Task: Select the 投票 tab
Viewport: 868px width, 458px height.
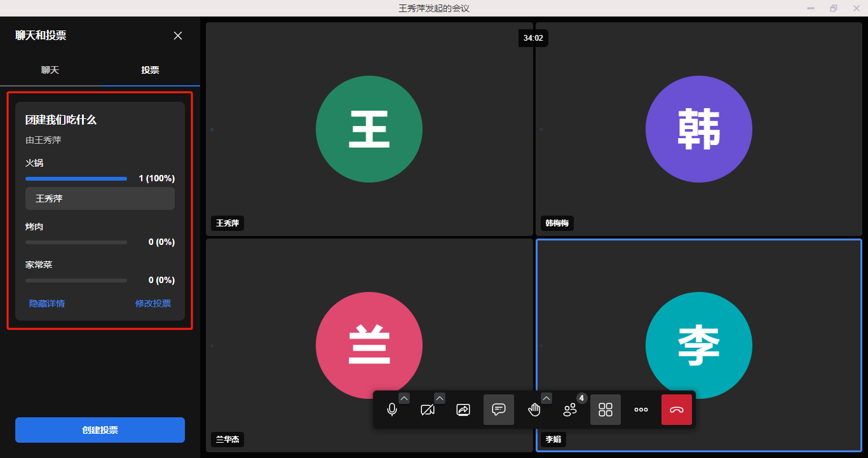Action: [x=150, y=70]
